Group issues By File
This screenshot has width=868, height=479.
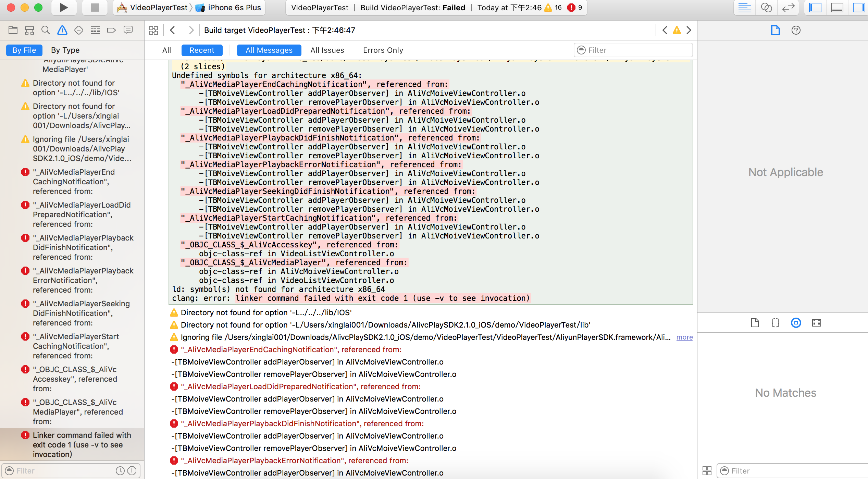[24, 50]
